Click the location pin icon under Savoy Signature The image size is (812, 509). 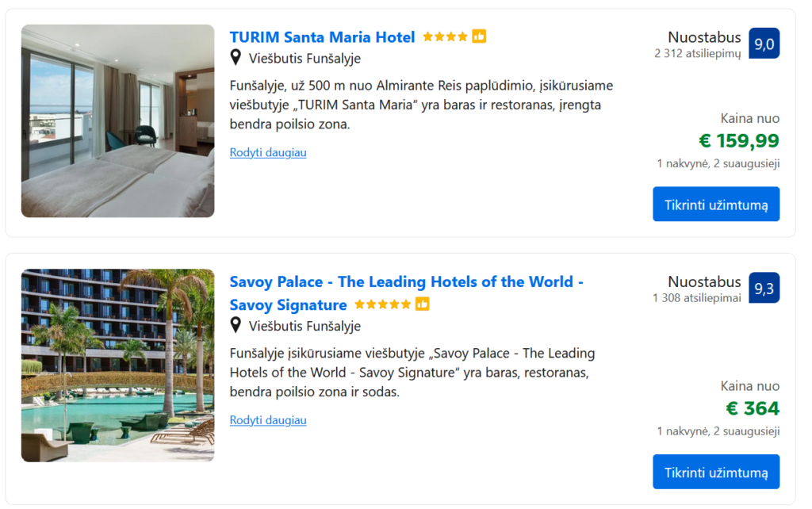pyautogui.click(x=236, y=325)
